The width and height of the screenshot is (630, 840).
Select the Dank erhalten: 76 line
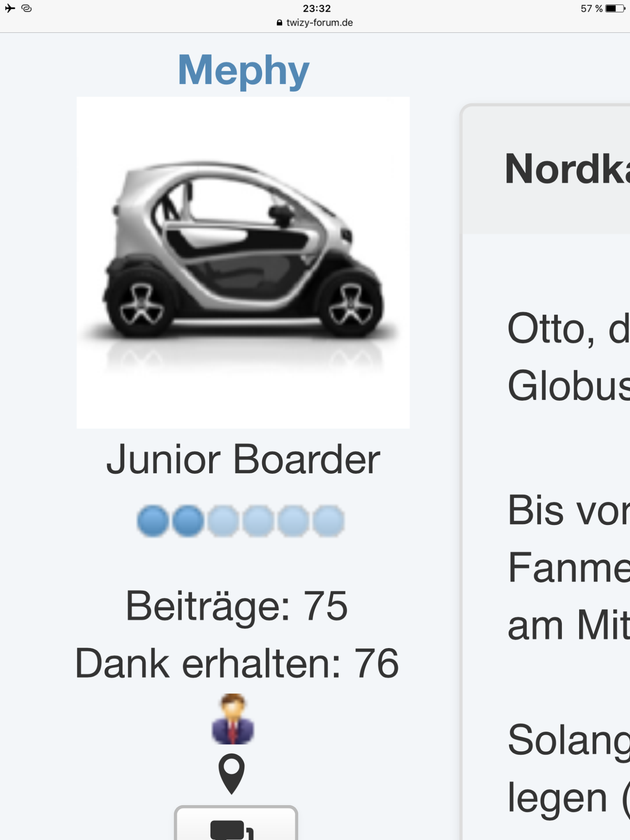tap(237, 663)
